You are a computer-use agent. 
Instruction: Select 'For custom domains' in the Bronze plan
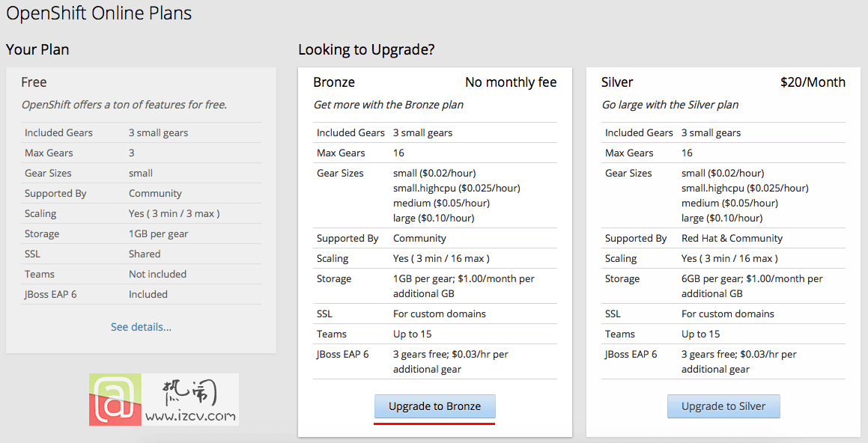[x=440, y=314]
